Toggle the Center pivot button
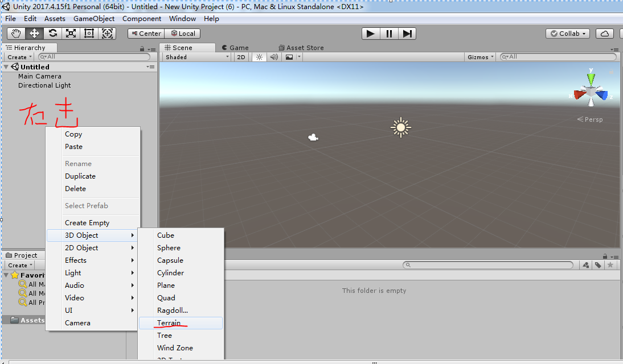This screenshot has width=623, height=364. pos(146,34)
